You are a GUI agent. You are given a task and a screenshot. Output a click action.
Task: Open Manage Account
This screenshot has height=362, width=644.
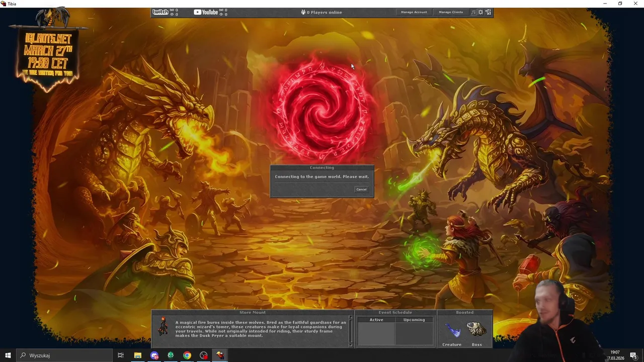point(414,12)
